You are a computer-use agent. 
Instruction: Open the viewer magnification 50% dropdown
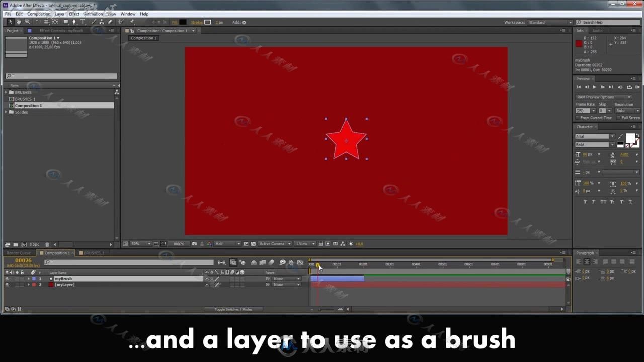click(141, 244)
